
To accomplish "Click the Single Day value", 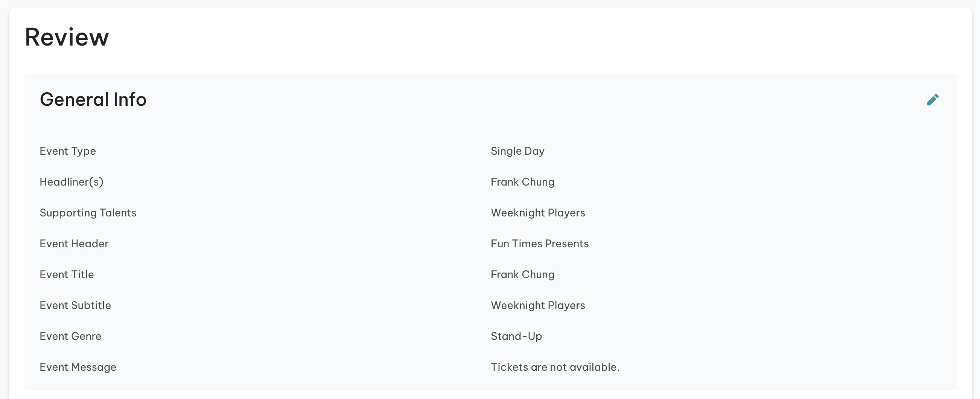I will 517,151.
